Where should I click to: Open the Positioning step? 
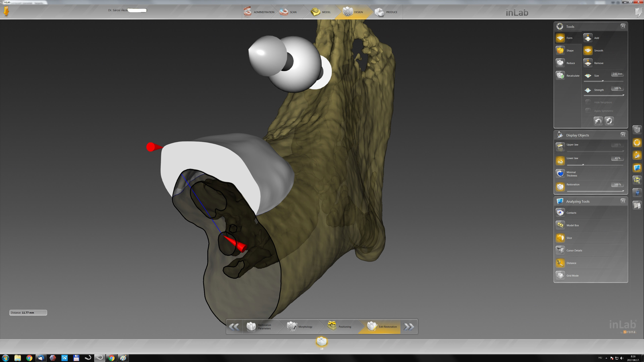pyautogui.click(x=339, y=326)
